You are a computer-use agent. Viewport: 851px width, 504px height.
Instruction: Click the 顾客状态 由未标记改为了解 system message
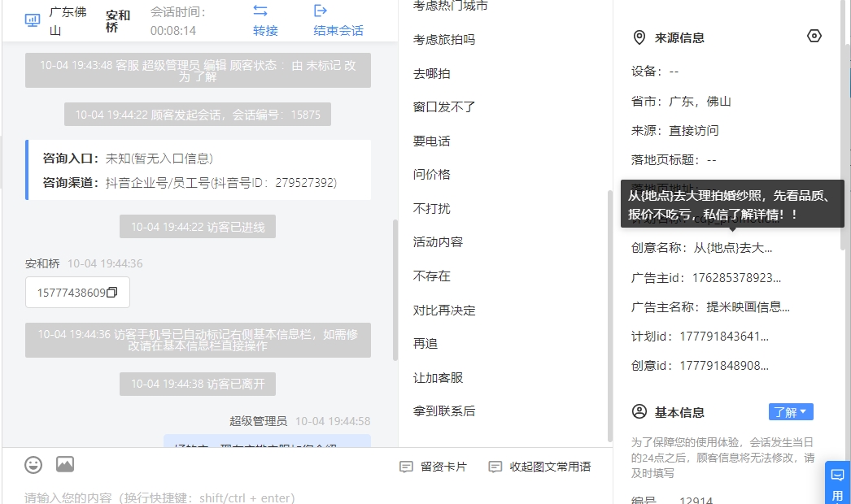click(x=198, y=71)
